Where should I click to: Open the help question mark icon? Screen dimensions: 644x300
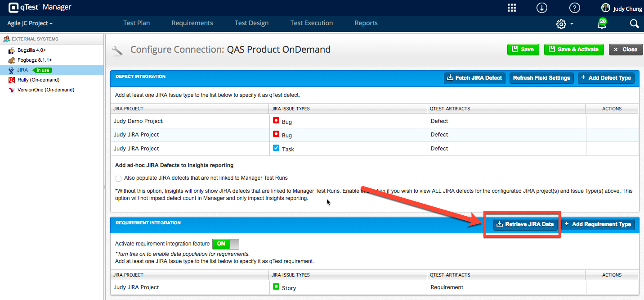574,8
